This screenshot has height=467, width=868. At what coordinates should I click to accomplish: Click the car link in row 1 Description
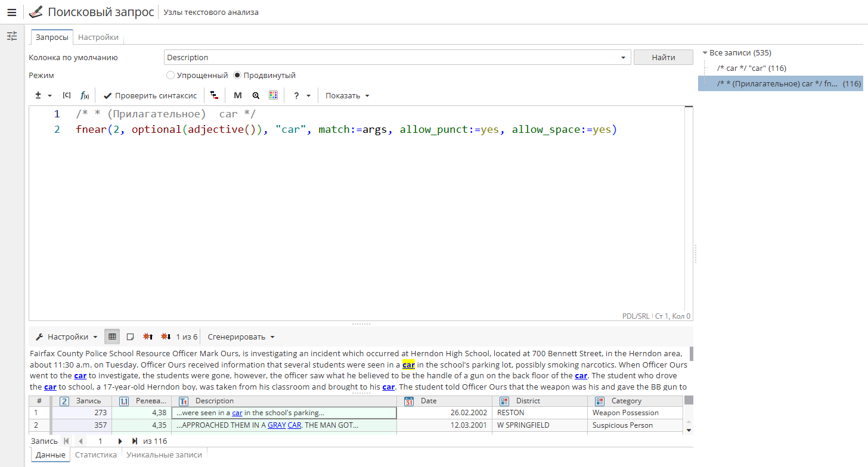click(x=237, y=413)
